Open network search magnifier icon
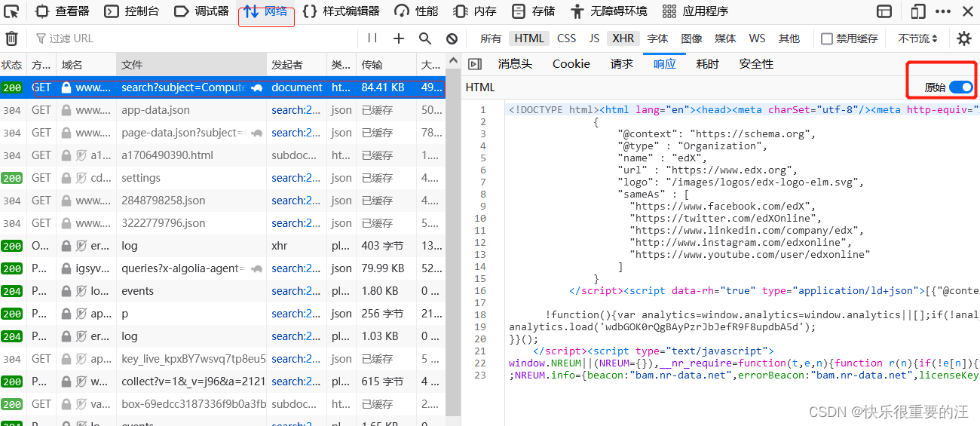980x426 pixels. click(425, 38)
